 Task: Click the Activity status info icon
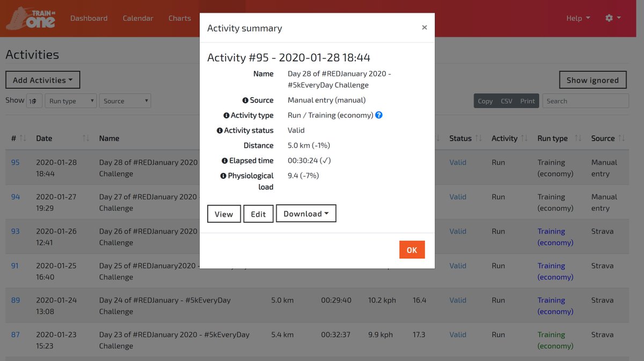click(219, 130)
